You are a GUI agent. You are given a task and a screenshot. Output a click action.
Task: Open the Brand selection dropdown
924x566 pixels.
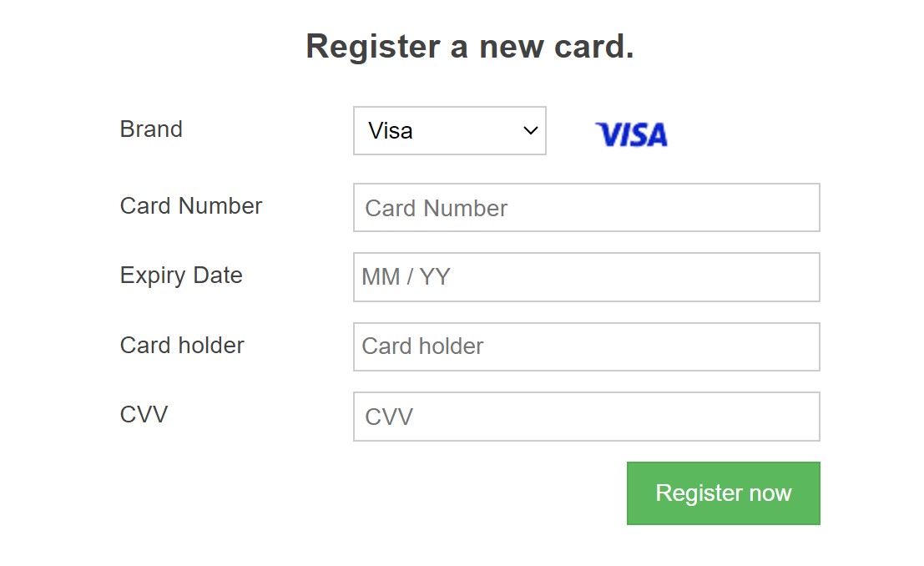[450, 131]
